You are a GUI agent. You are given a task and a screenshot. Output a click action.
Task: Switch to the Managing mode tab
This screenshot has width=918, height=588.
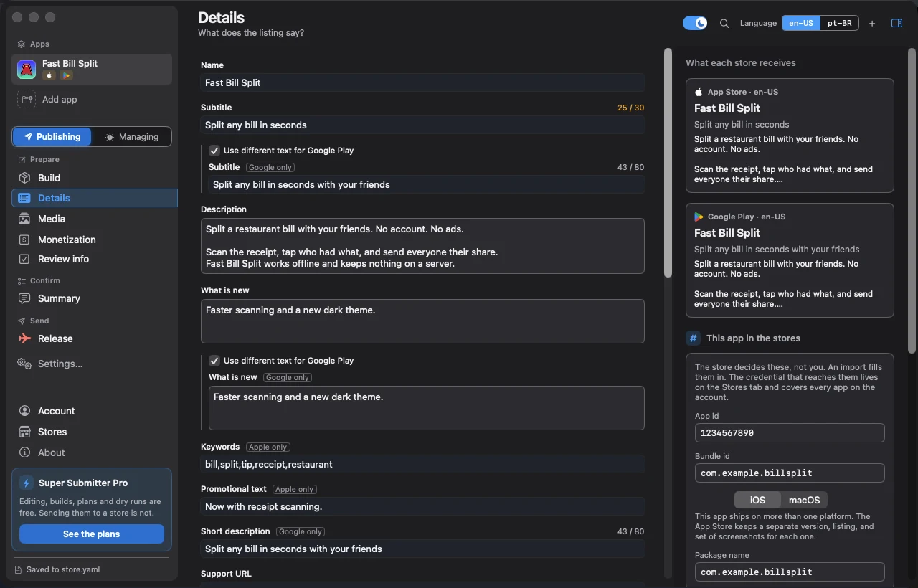point(131,137)
